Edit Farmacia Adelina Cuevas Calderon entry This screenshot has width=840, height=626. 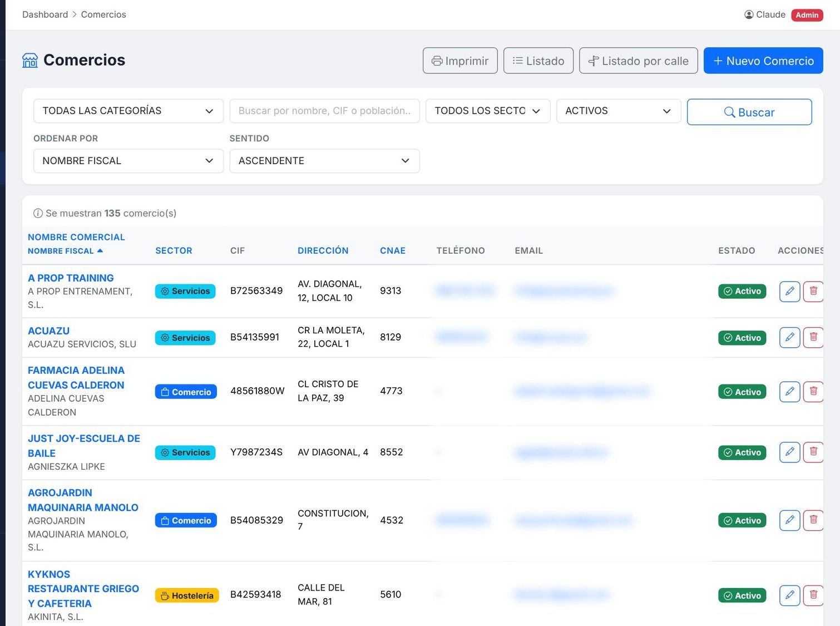pos(789,392)
